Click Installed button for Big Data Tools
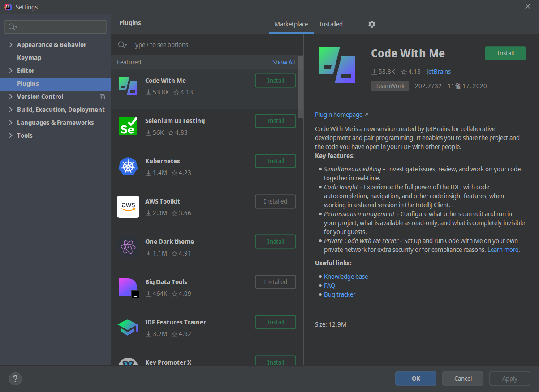The width and height of the screenshot is (539, 392). [276, 282]
